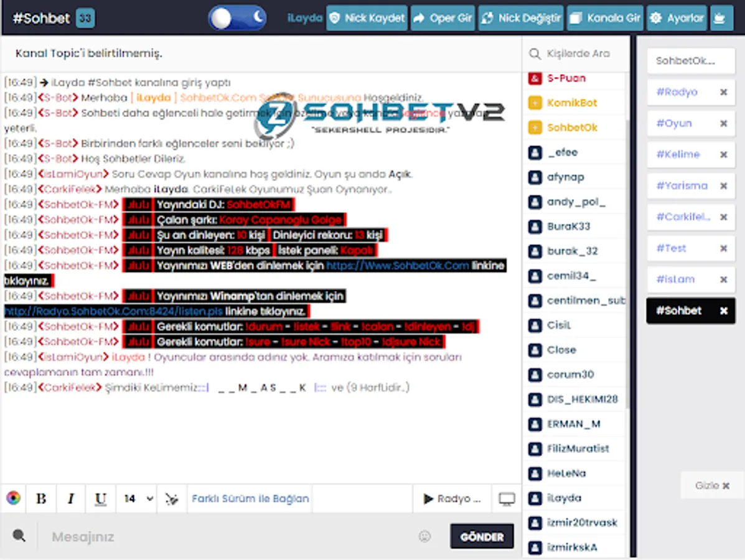Toggle the dark mode moon switch
745x560 pixels.
[x=237, y=18]
